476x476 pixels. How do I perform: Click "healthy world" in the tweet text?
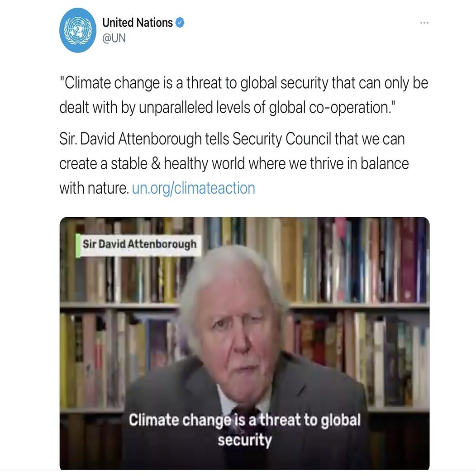(x=205, y=164)
